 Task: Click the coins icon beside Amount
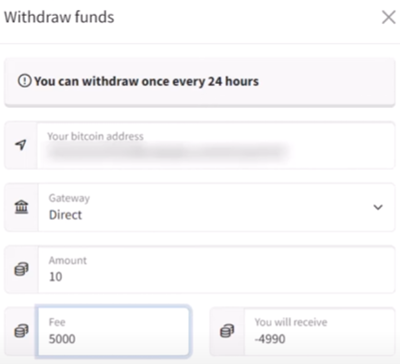tap(21, 269)
